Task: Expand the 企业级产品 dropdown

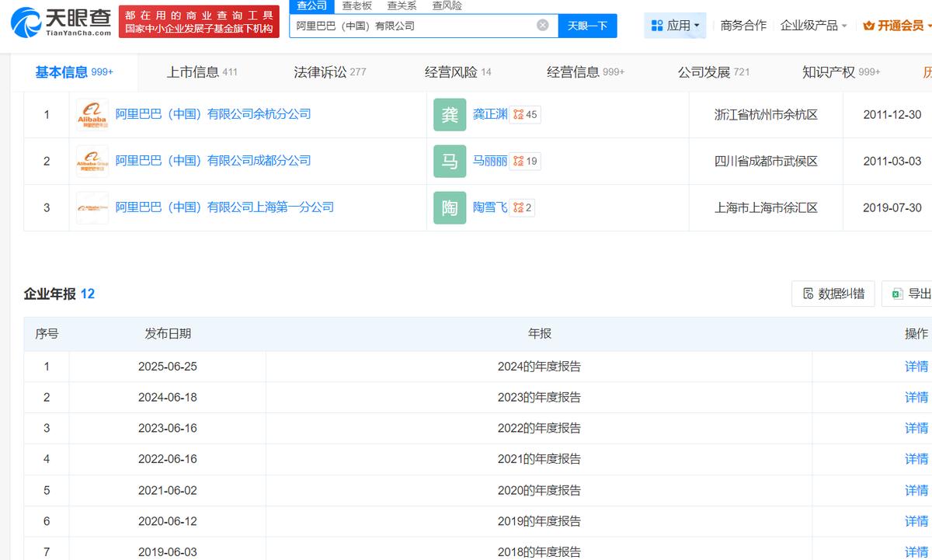Action: pos(813,26)
